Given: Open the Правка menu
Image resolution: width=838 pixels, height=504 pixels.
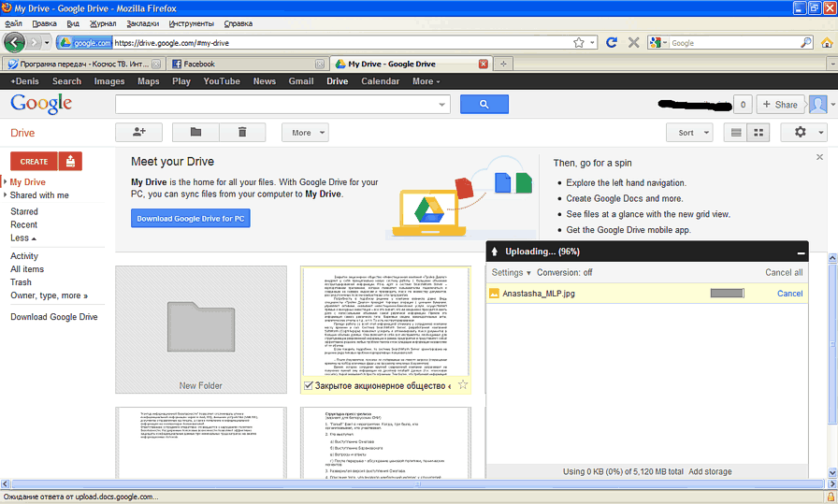Looking at the screenshot, I should pyautogui.click(x=44, y=23).
